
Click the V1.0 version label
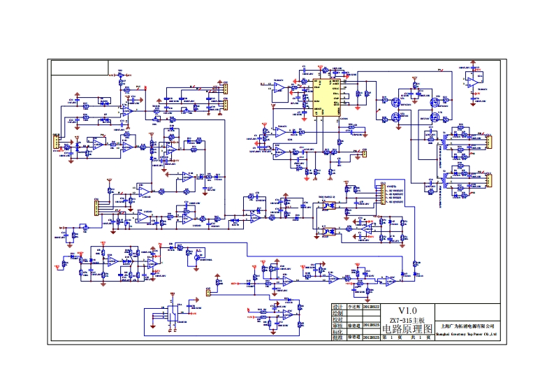pyautogui.click(x=407, y=310)
